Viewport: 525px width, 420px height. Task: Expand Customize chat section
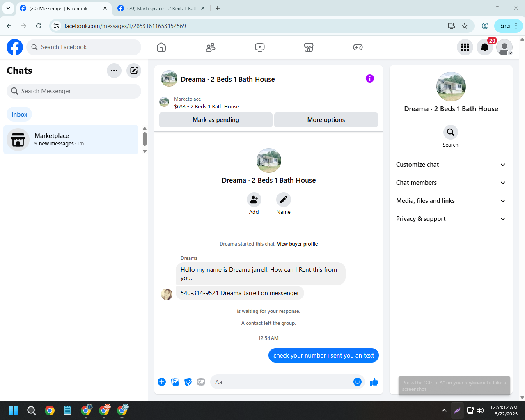tap(451, 165)
